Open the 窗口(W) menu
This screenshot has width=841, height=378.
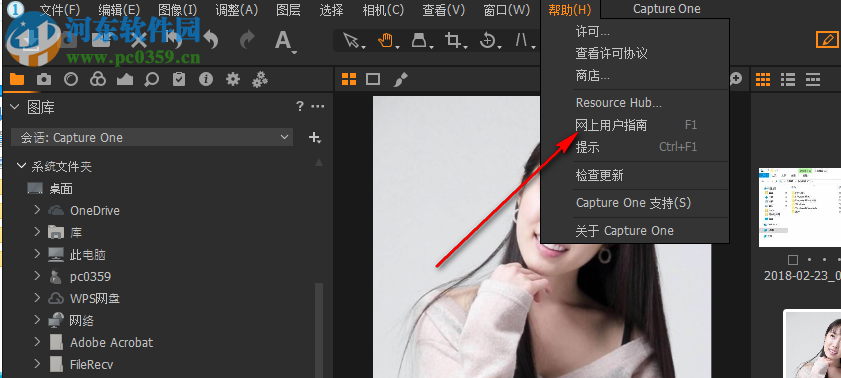tap(506, 9)
